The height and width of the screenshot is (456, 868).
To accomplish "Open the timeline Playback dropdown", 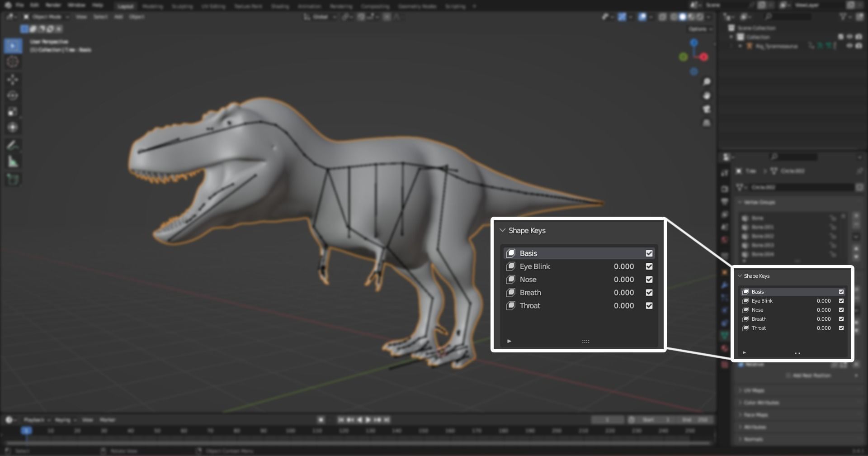I will [x=37, y=420].
